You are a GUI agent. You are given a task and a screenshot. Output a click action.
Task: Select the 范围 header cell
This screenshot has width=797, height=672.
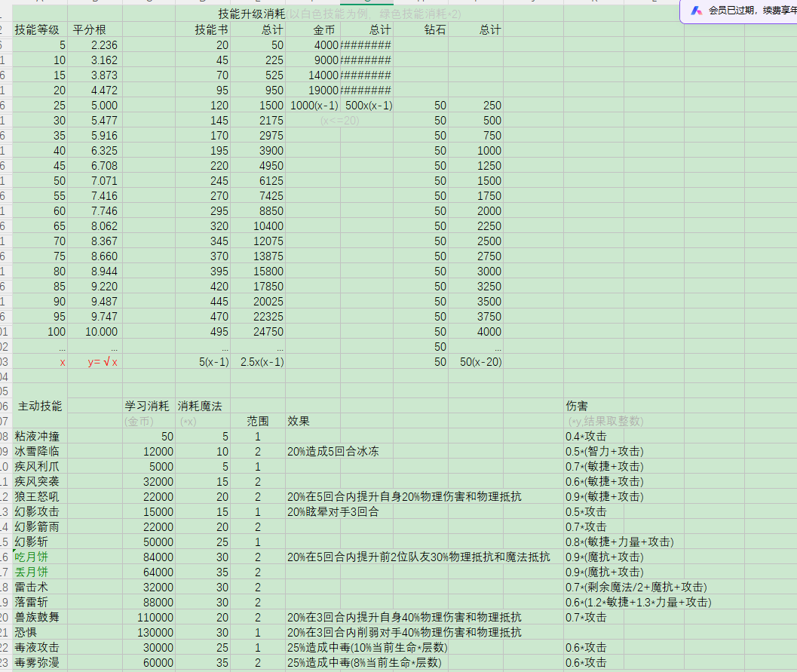coord(258,422)
